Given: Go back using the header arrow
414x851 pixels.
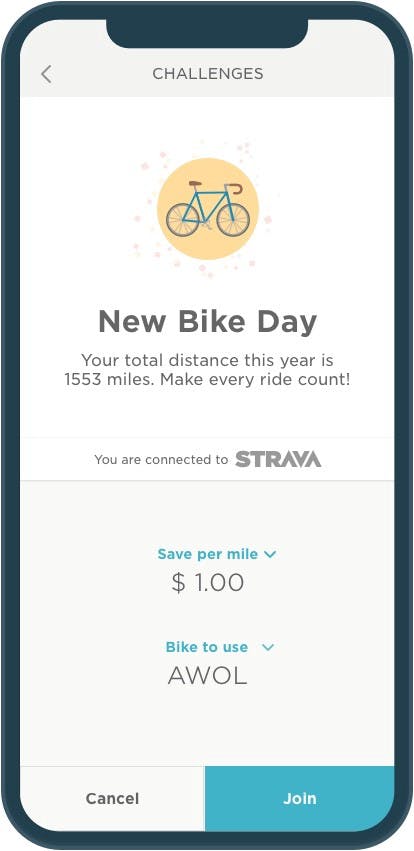Looking at the screenshot, I should (x=47, y=74).
